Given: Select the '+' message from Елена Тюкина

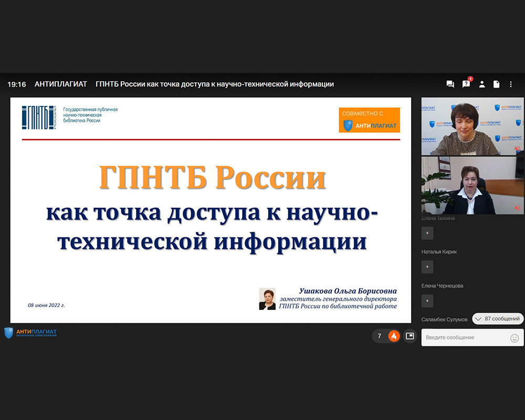Looking at the screenshot, I should tap(427, 233).
